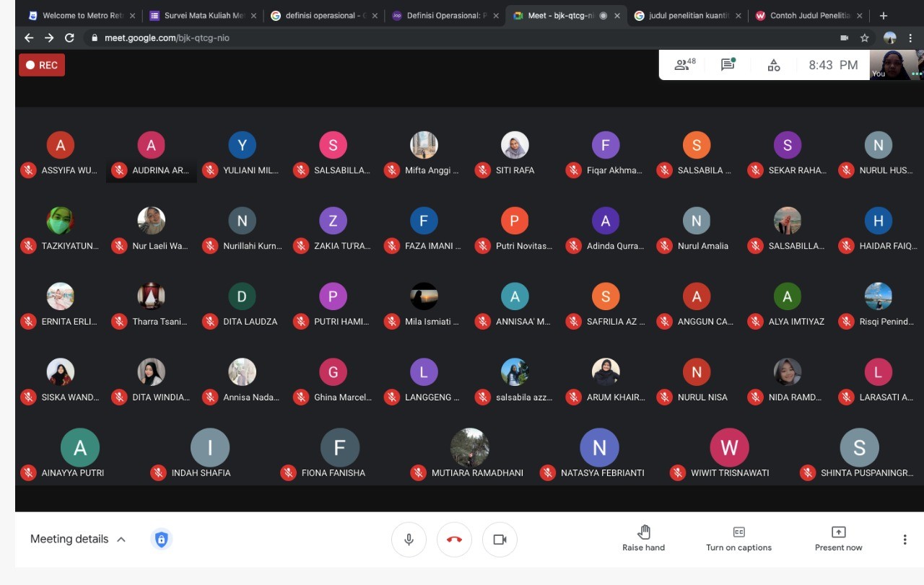Viewport: 924px width, 585px height.
Task: Switch to the Definisi Operasional: P tab
Action: tap(444, 15)
